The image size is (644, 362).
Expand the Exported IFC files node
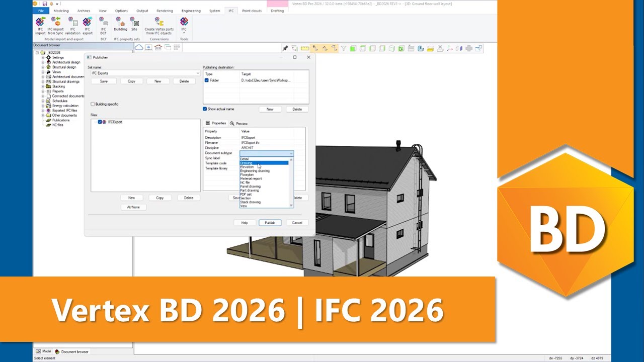click(x=43, y=111)
